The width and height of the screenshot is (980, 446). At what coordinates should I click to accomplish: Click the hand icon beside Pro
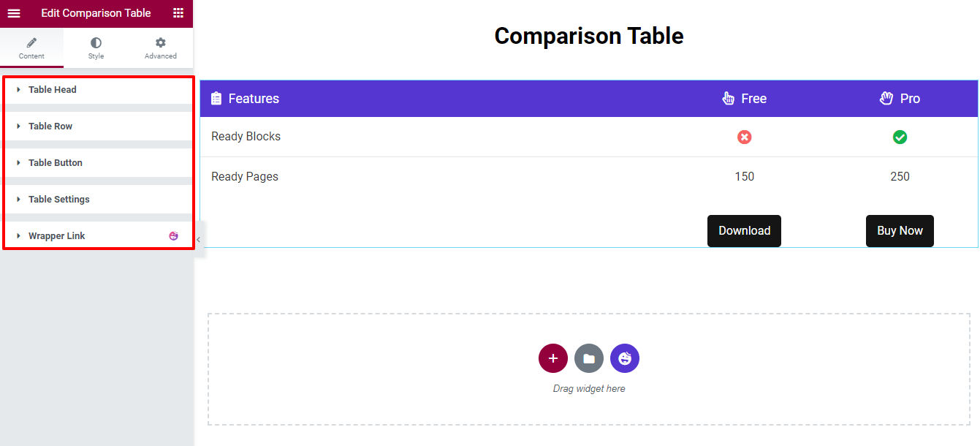(x=886, y=98)
